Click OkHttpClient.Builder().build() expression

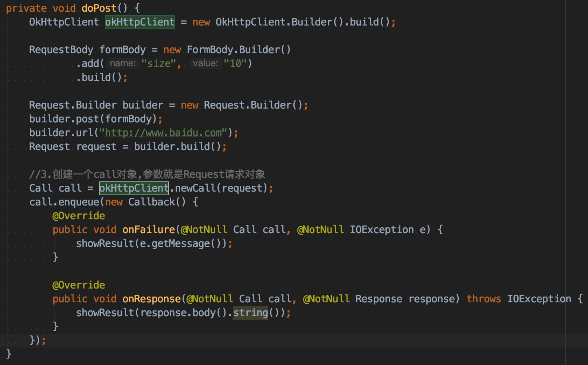pos(303,22)
